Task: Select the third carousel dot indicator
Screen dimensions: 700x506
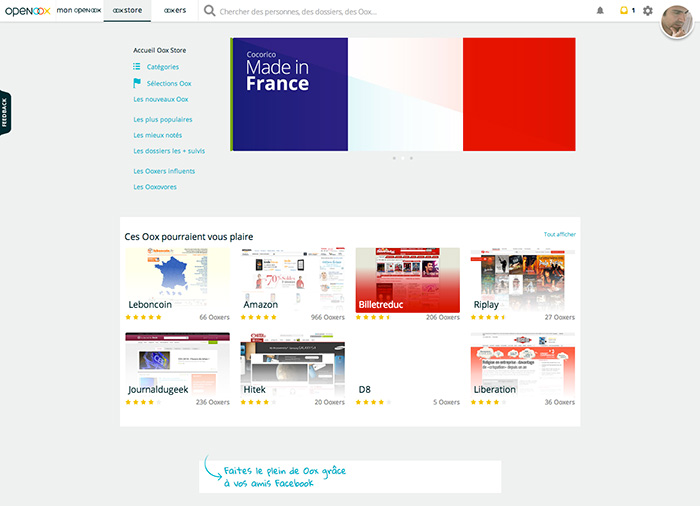Action: pyautogui.click(x=411, y=158)
